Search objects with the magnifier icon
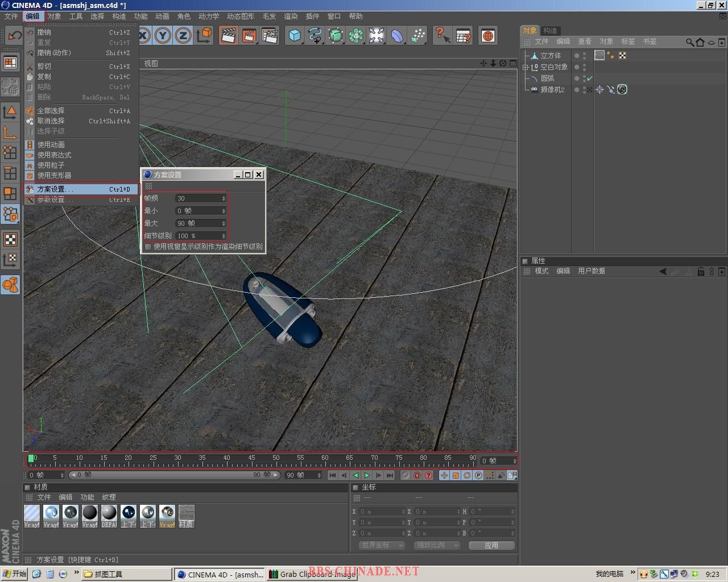 coord(689,42)
